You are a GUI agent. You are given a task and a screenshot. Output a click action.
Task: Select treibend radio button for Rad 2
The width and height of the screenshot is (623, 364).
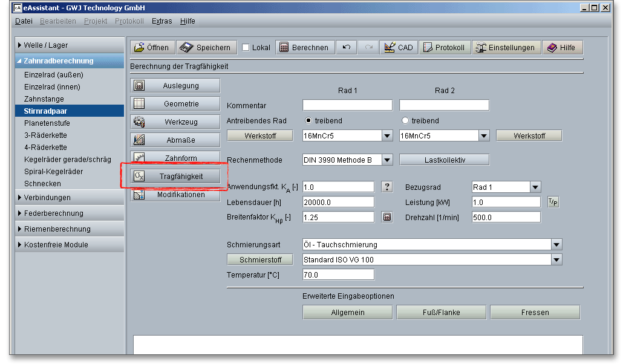[405, 120]
